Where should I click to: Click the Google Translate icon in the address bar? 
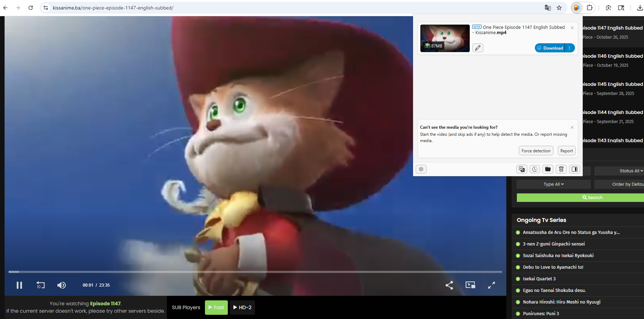(x=548, y=7)
